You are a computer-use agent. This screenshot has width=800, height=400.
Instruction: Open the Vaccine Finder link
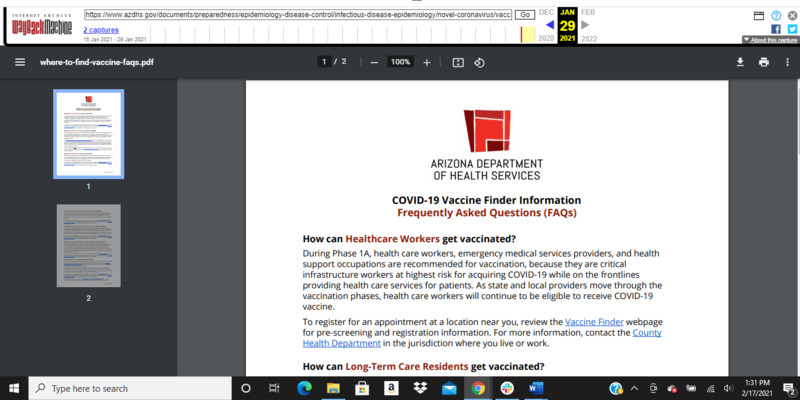tap(595, 320)
